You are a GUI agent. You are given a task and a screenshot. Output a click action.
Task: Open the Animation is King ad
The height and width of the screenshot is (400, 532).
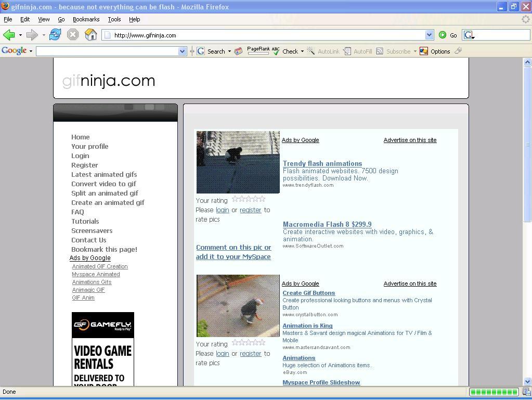[307, 326]
